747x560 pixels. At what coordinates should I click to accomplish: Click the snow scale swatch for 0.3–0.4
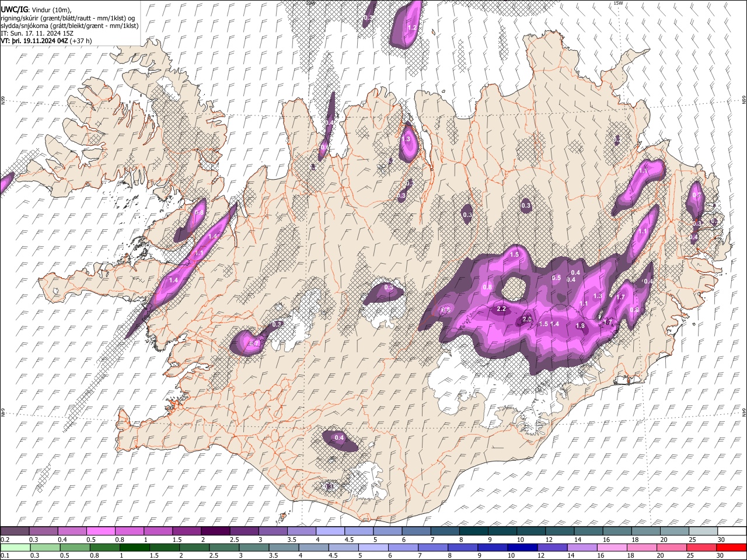43,531
